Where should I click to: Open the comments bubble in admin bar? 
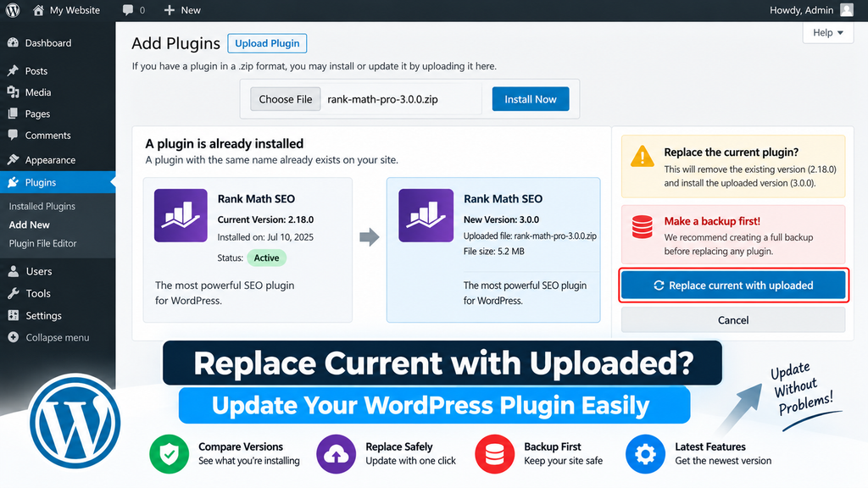(x=128, y=10)
